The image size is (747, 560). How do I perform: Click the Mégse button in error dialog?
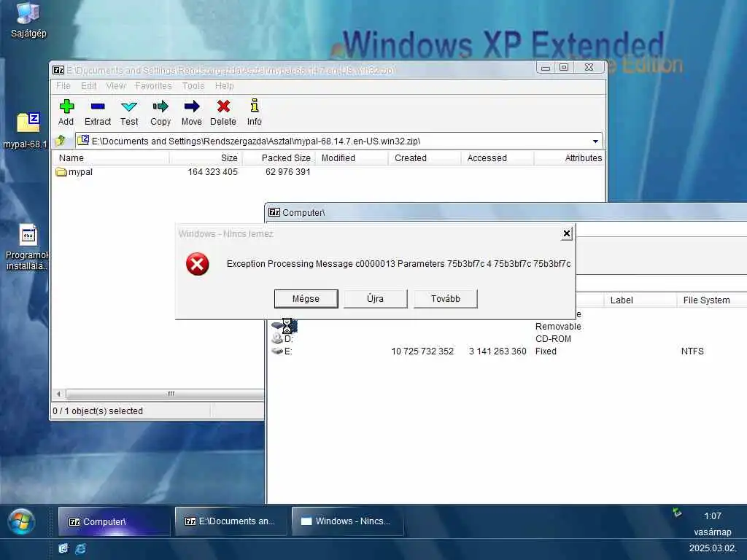(x=306, y=298)
